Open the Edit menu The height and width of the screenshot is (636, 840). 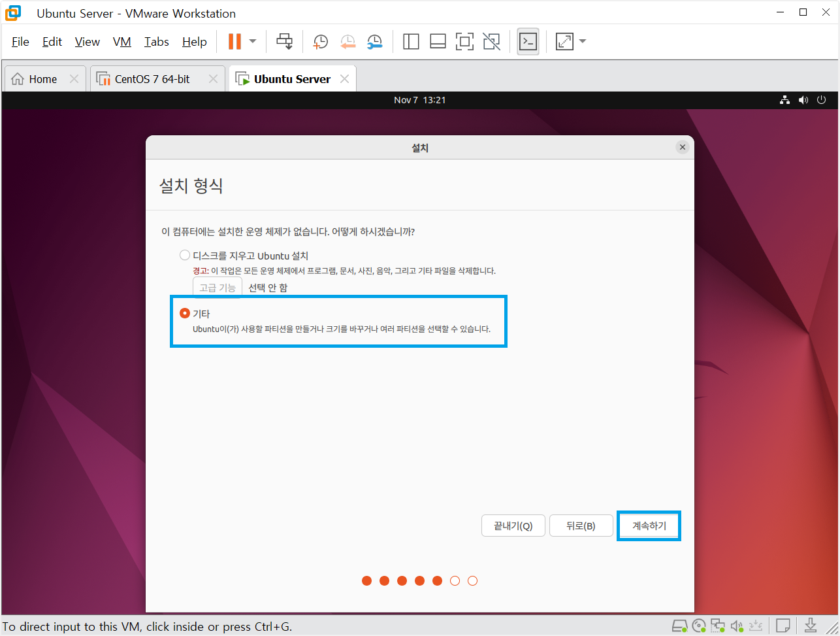coord(52,42)
